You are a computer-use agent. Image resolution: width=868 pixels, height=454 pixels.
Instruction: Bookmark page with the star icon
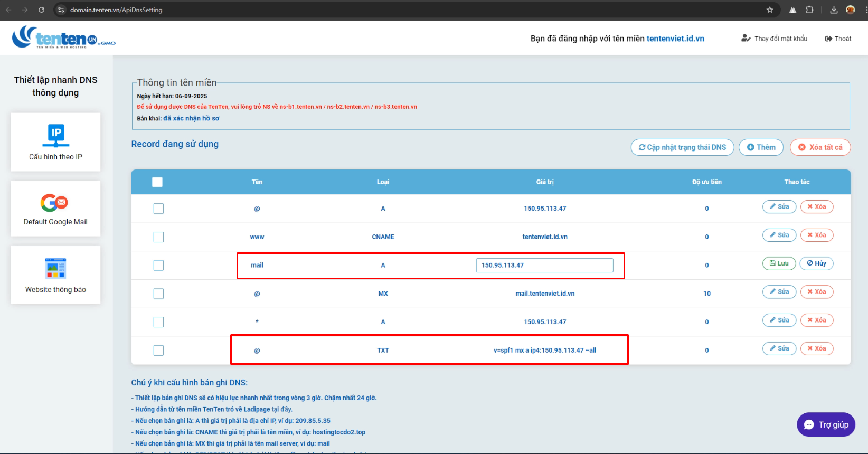click(x=770, y=10)
